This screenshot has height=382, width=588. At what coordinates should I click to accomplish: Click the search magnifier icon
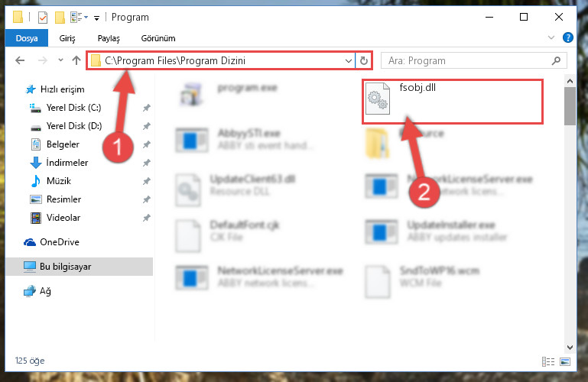(557, 60)
